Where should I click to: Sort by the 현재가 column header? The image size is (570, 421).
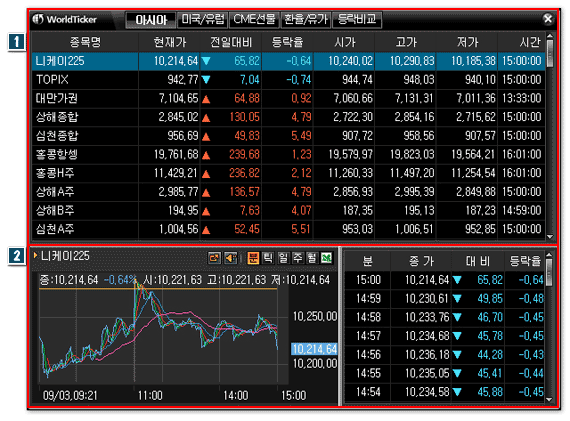[x=169, y=42]
